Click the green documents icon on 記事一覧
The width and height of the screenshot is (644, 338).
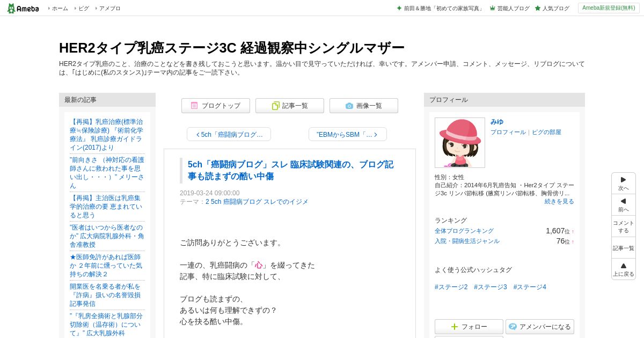pyautogui.click(x=275, y=106)
